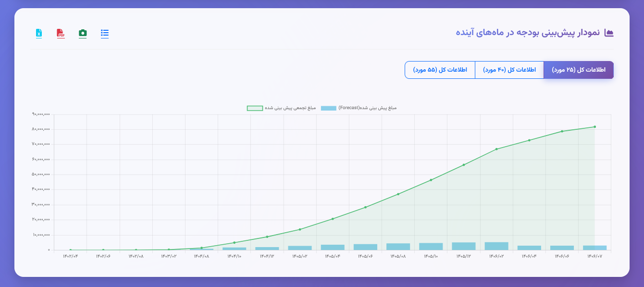Viewport: 644px width, 287px height.
Task: Click the blue legend swatch for Forecast series
Action: click(329, 108)
